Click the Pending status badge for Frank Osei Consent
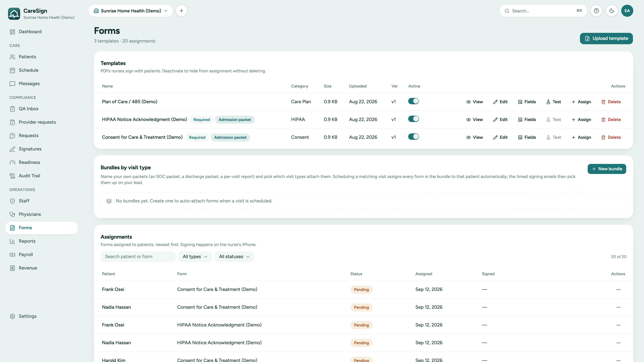This screenshot has width=644, height=362. coord(361,289)
